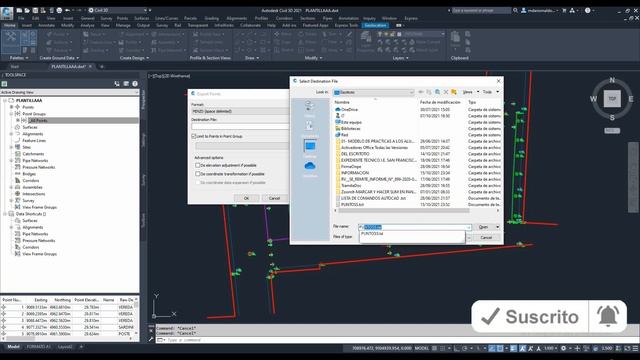Viewport: 640px width, 360px height.
Task: Click TOP face of the ViewCube
Action: coord(612,99)
